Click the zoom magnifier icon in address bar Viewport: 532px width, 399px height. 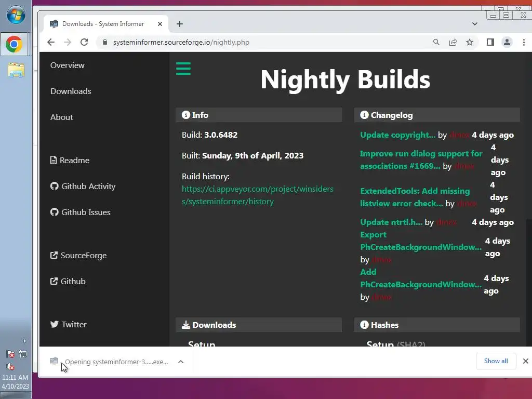[x=436, y=42]
